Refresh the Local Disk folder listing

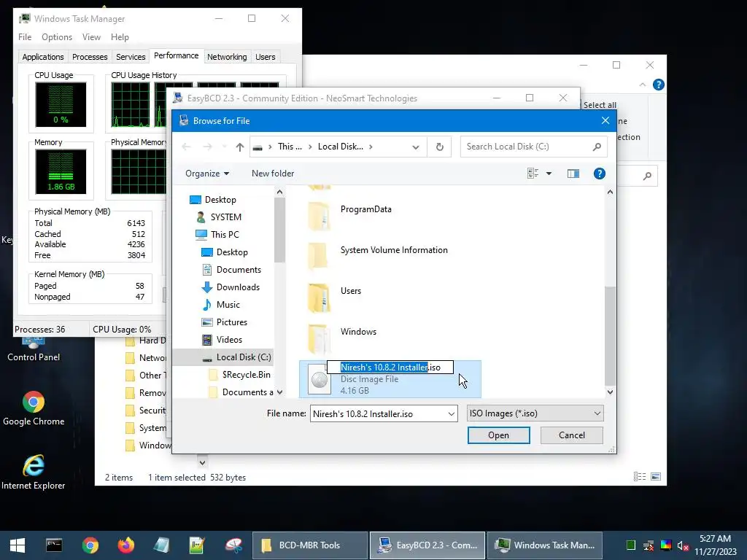(x=440, y=147)
